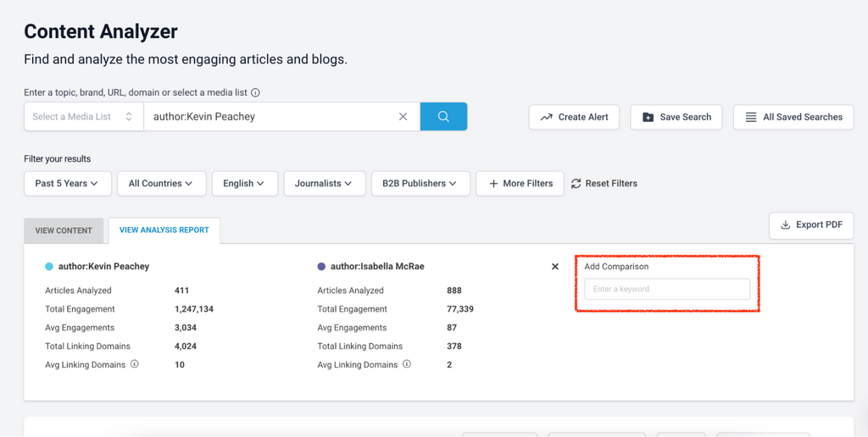Open the All Countries filter dropdown

[x=160, y=183]
